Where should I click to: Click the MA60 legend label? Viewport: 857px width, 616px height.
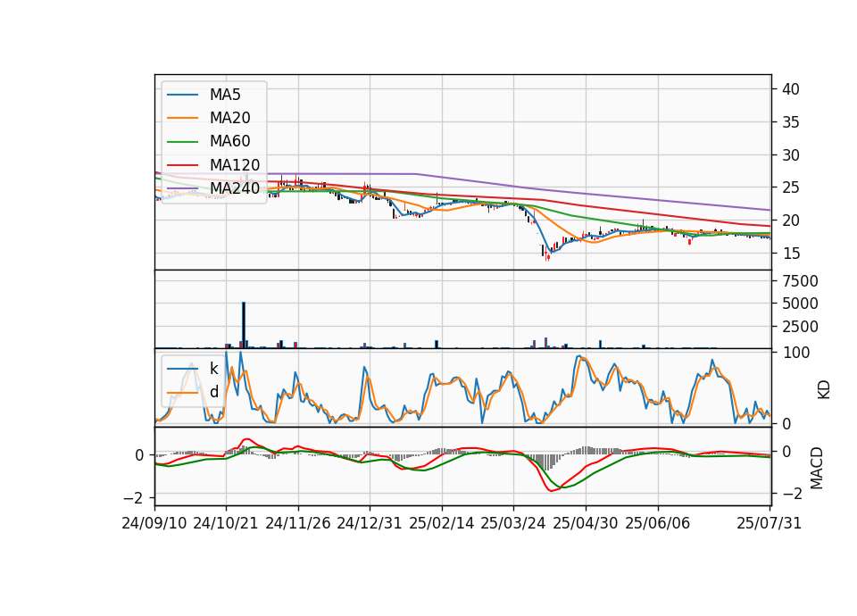[x=229, y=142]
